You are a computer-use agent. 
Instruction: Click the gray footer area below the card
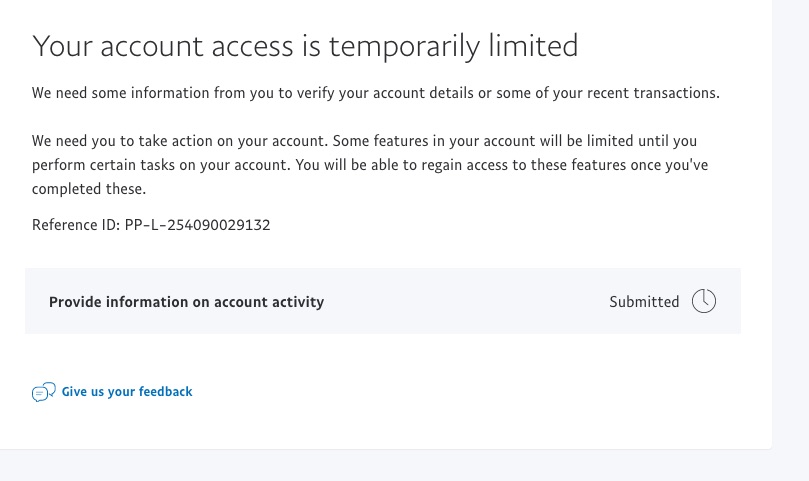tap(400, 466)
